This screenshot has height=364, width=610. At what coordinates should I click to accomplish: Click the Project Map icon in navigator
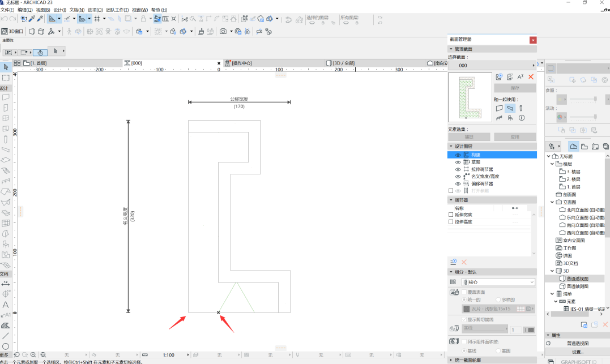573,146
